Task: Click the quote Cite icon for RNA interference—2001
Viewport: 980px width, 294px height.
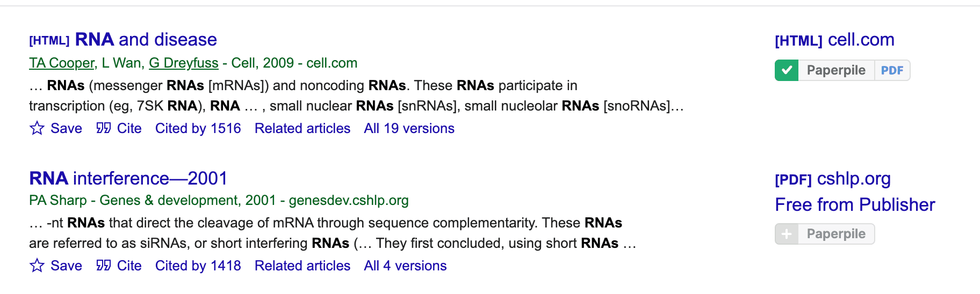Action: point(103,266)
